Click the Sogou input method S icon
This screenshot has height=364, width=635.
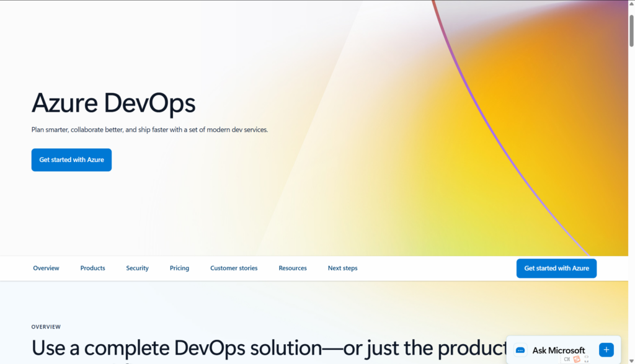[x=577, y=359]
